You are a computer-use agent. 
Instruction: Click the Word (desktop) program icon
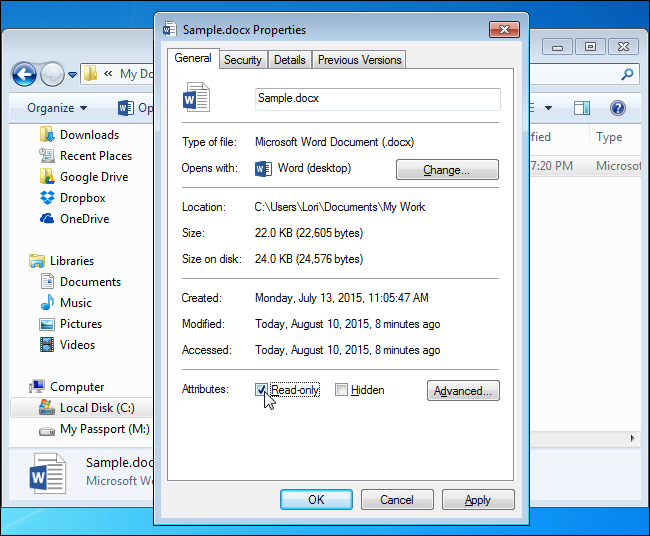click(263, 169)
